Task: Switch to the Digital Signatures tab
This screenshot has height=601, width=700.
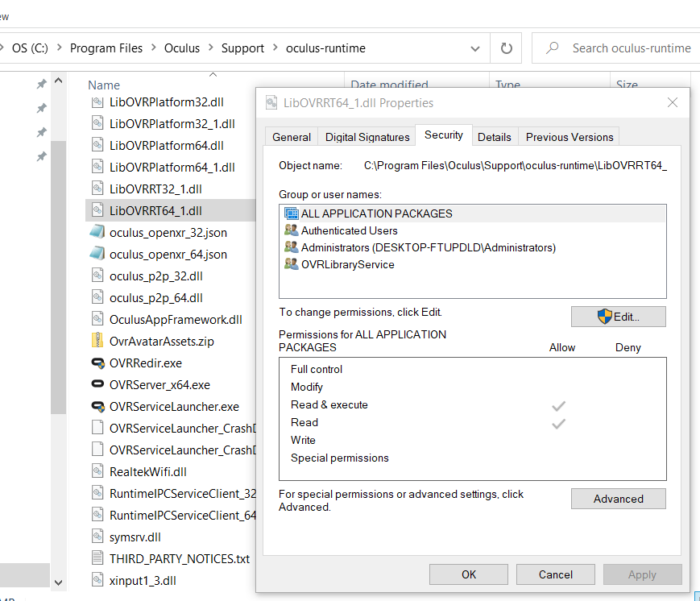Action: [x=367, y=137]
